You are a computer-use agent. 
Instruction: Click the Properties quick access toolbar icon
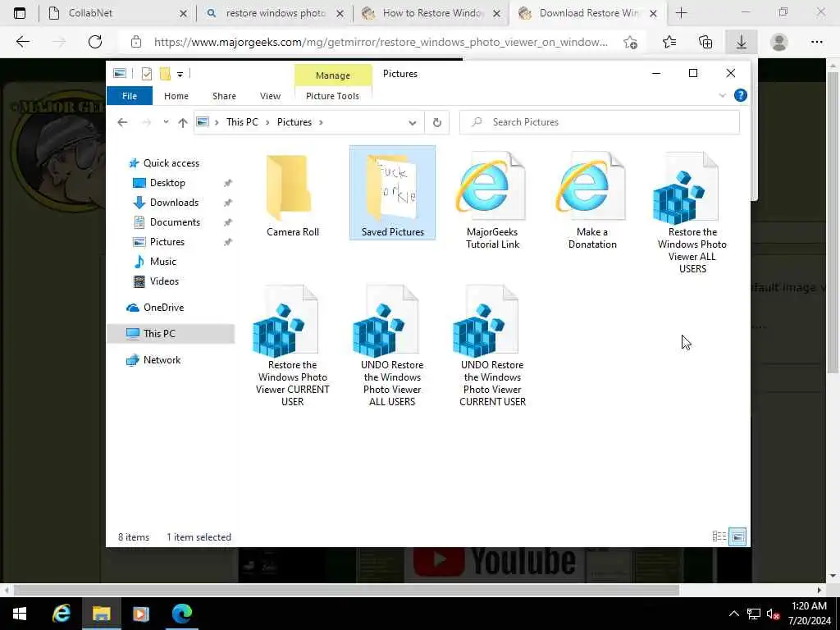[x=146, y=74]
